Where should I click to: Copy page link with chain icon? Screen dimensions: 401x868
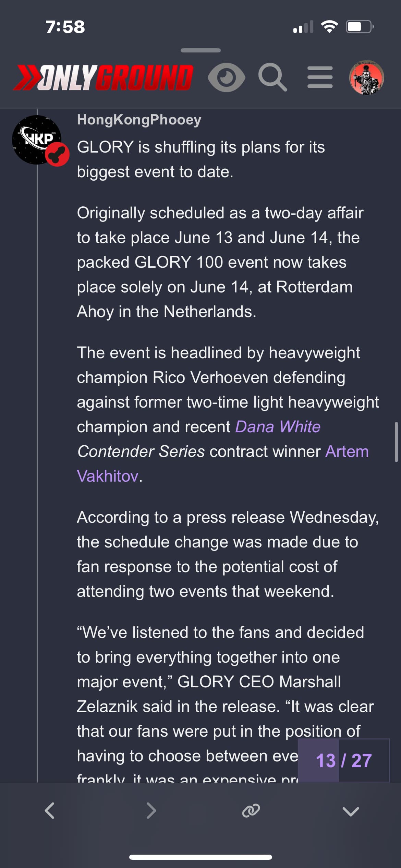click(x=251, y=811)
